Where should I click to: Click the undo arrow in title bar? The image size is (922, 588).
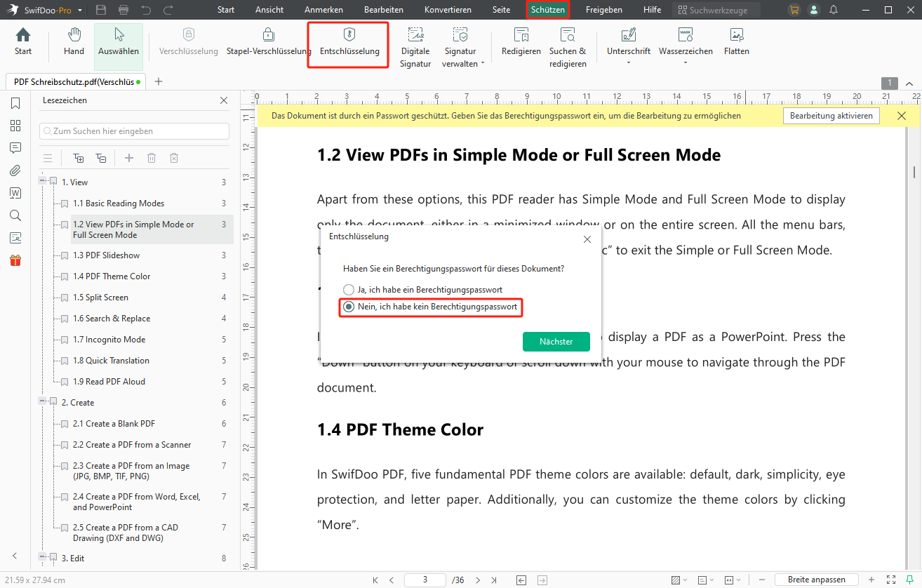(146, 10)
